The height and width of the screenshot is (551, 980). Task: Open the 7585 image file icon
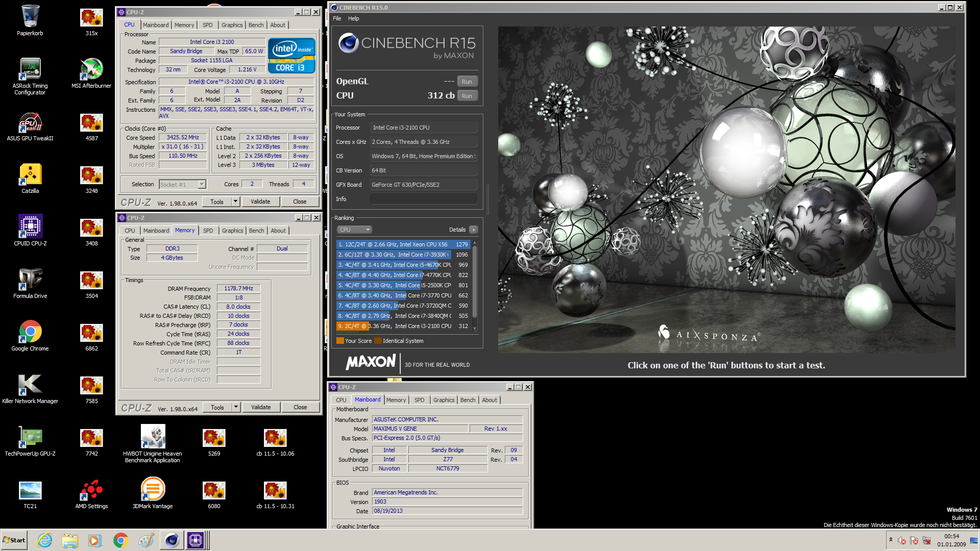[91, 390]
